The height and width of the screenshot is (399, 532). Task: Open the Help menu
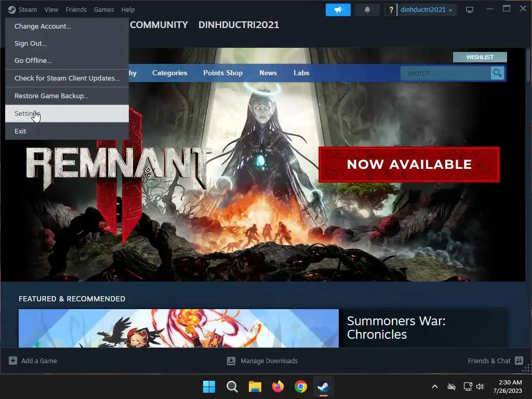coord(128,10)
